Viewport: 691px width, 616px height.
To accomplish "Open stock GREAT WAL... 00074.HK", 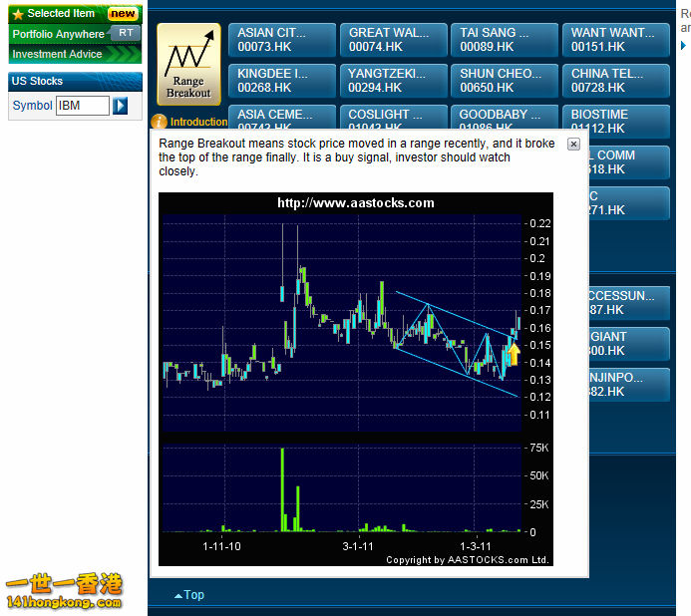I will (394, 40).
